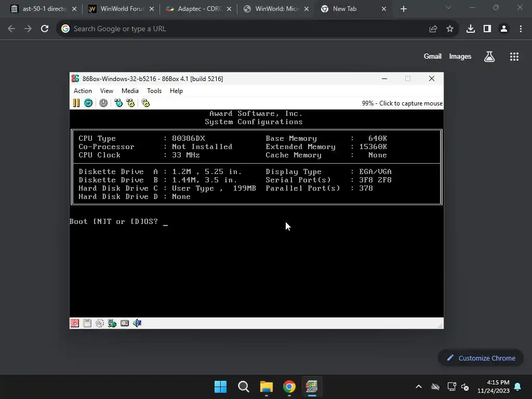Click the hard reset icon in 86Box toolbar
This screenshot has height=399, width=532.
[88, 103]
